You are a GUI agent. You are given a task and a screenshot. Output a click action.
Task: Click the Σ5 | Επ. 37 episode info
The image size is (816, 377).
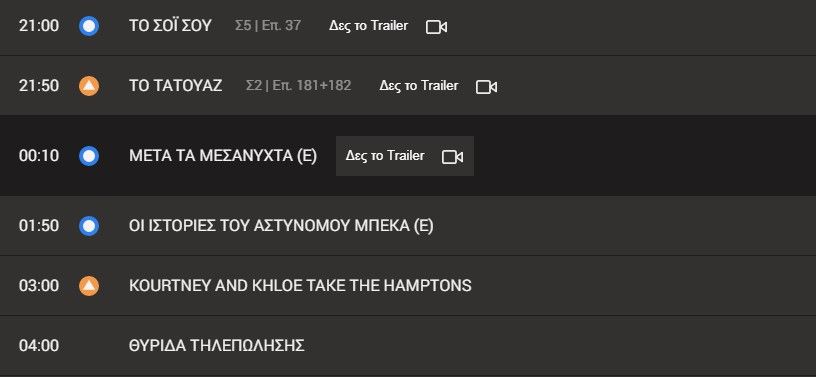click(x=268, y=26)
